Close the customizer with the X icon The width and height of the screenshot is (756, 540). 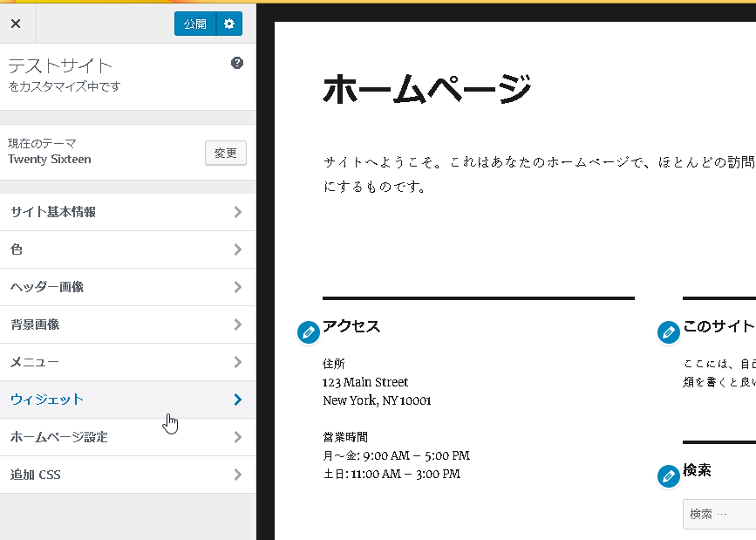click(16, 24)
